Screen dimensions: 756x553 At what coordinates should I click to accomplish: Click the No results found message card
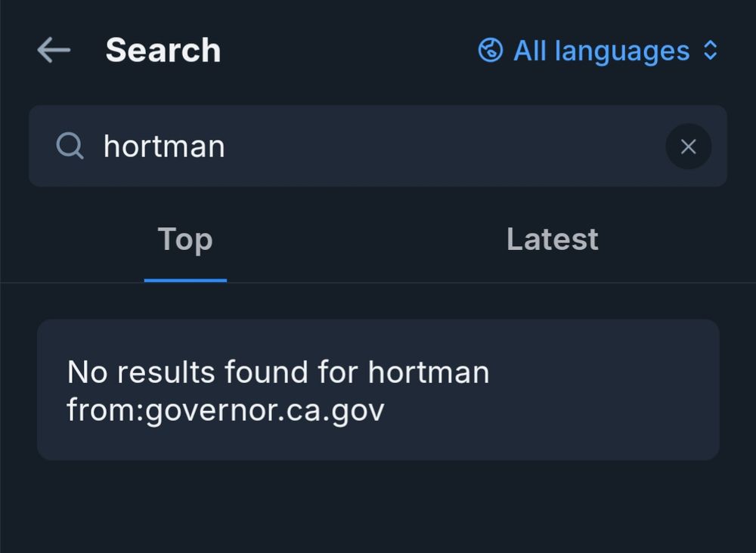click(378, 389)
